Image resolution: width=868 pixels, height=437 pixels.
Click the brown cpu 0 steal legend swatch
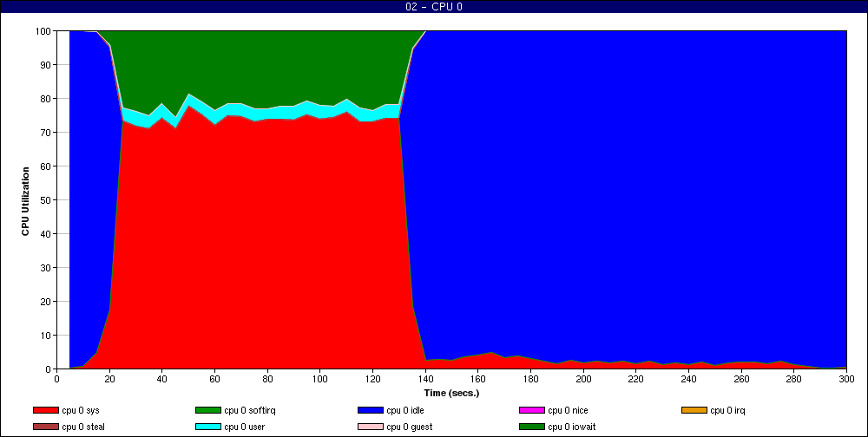45,427
